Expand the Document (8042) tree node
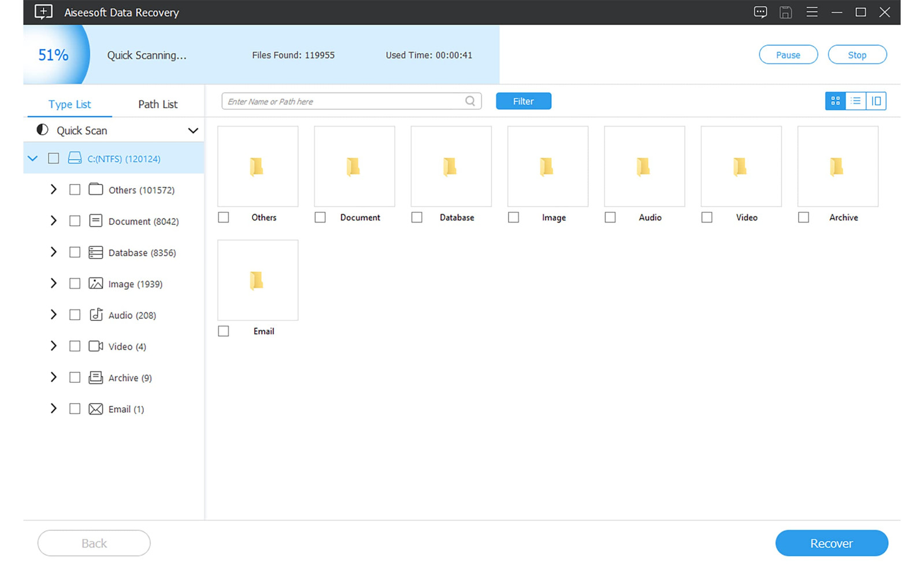 point(54,220)
